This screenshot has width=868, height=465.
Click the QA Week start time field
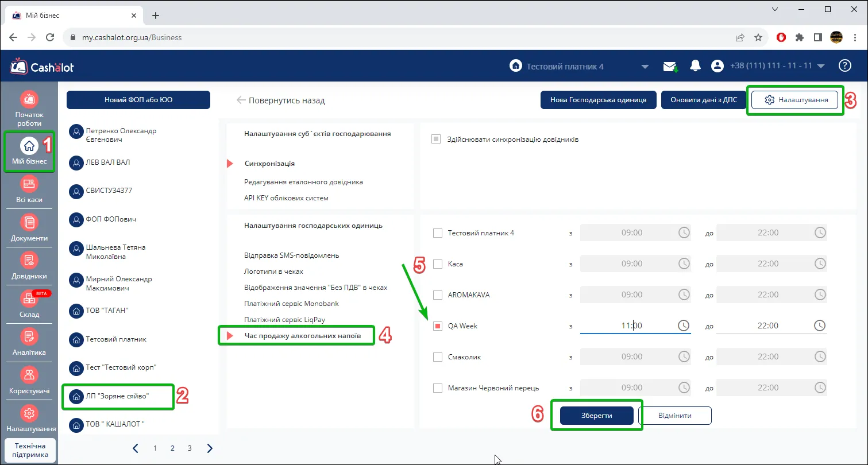click(635, 325)
